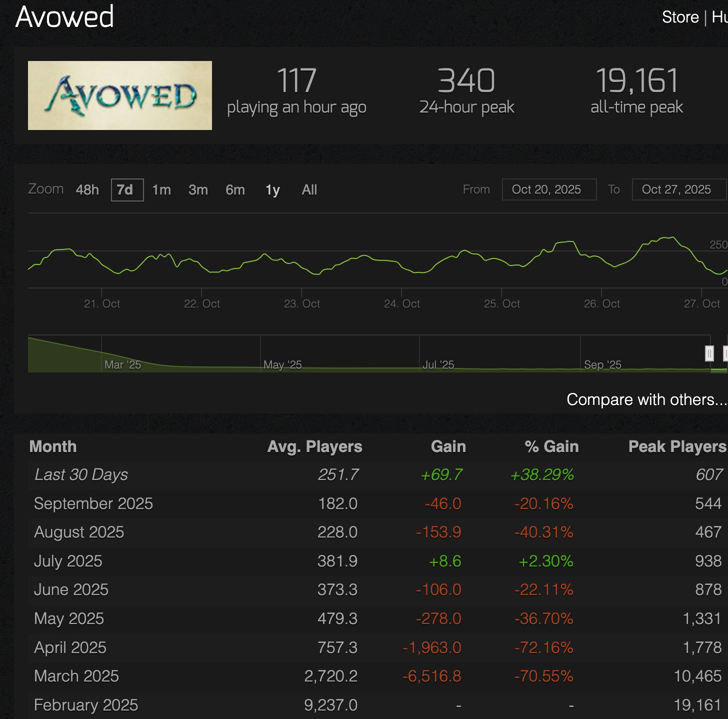Open the Avowed game banner image
The image size is (728, 719).
pyautogui.click(x=120, y=95)
